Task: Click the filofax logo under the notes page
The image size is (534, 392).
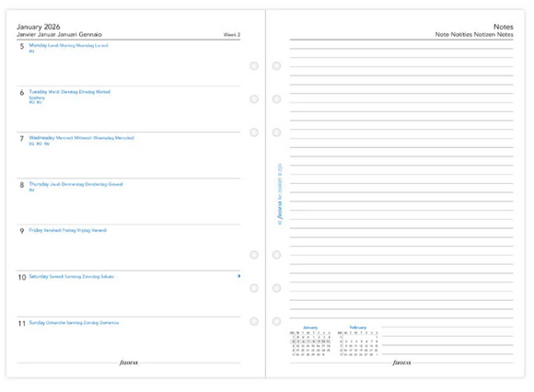Action: click(x=401, y=363)
